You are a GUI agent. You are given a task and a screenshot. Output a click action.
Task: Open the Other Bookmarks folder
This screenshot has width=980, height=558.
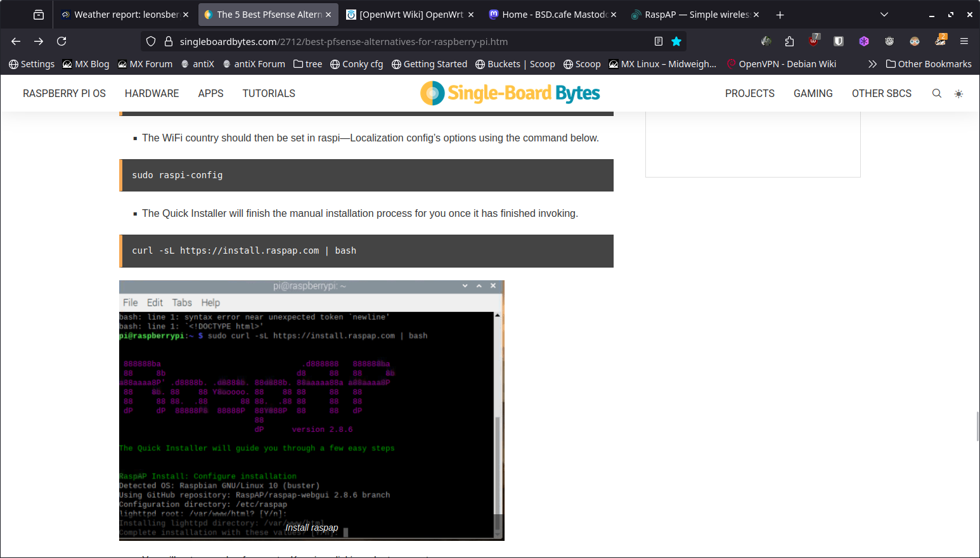pyautogui.click(x=929, y=64)
